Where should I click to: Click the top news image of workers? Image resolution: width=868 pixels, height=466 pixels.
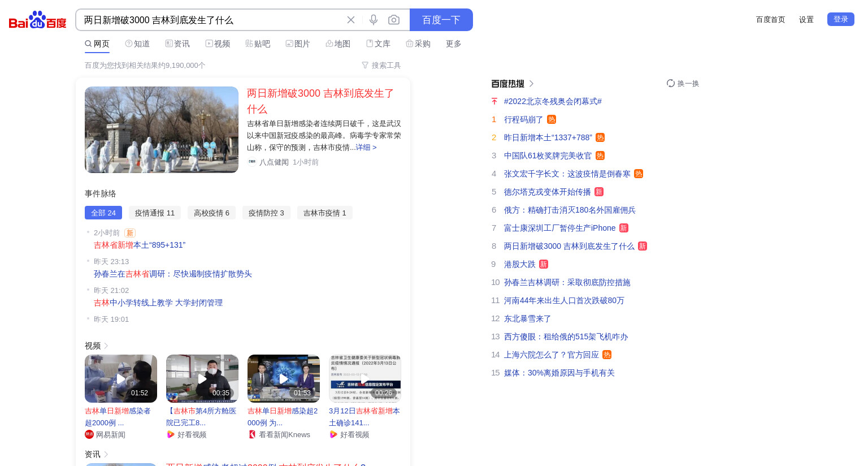click(162, 130)
